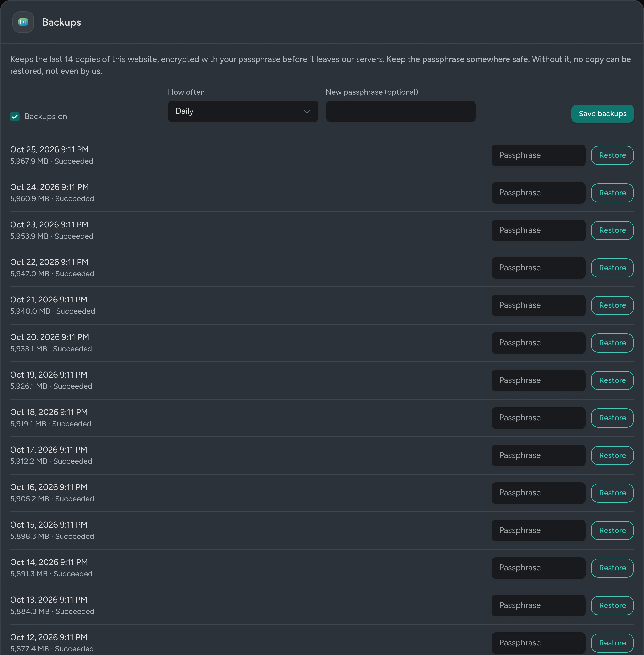The image size is (644, 655).
Task: Focus the New passphrase field
Action: (x=401, y=111)
